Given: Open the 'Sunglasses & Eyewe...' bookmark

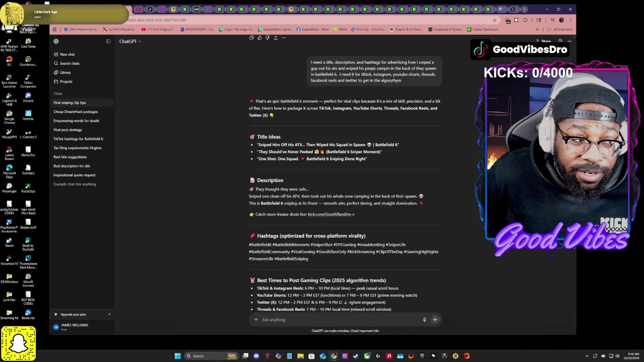Looking at the screenshot, I should pos(445,29).
